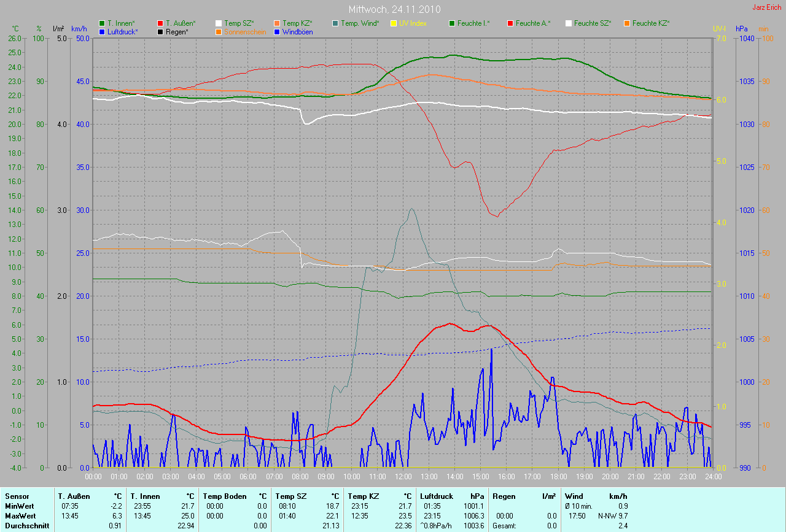Click the Temp SZ average '21.13'
This screenshot has width=786, height=532.
pyautogui.click(x=330, y=526)
